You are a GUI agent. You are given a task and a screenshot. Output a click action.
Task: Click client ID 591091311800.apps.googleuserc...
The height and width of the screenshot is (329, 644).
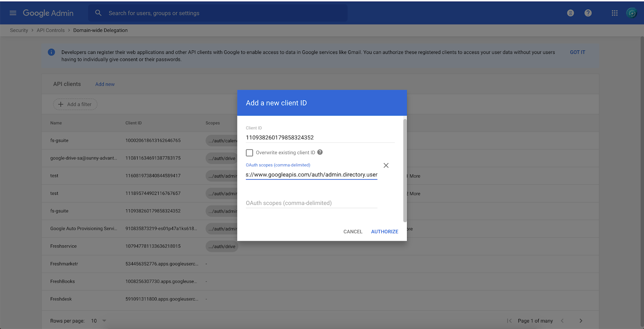pyautogui.click(x=162, y=299)
